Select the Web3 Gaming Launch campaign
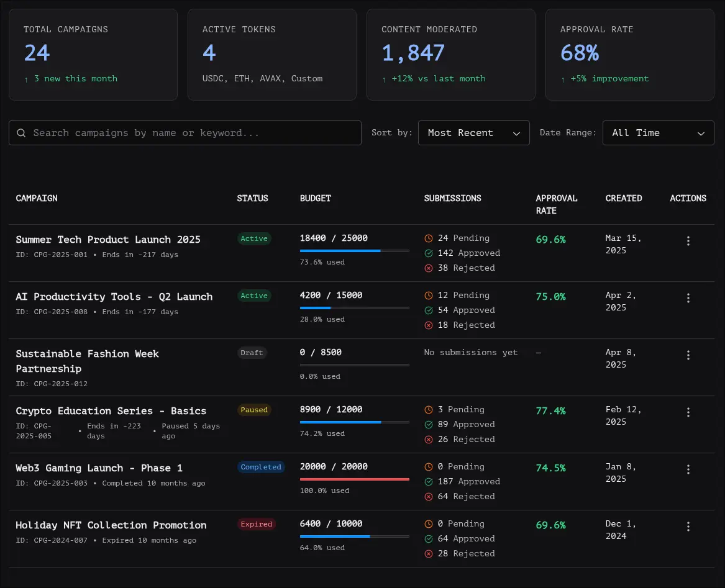Screen dimensions: 725x588 [x=99, y=468]
